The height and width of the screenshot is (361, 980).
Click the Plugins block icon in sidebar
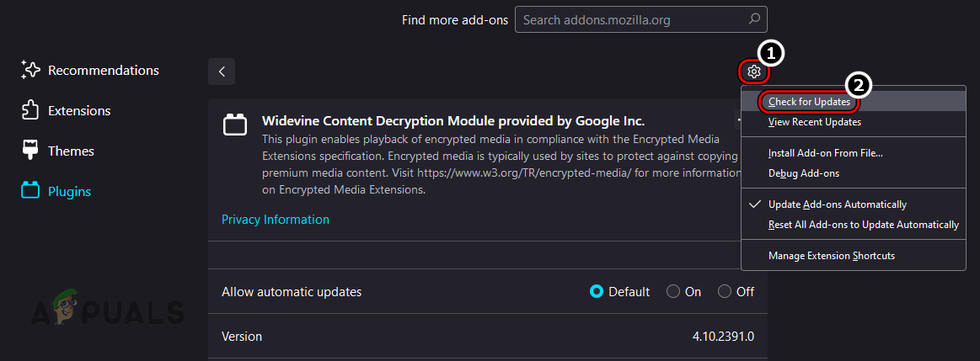(30, 192)
